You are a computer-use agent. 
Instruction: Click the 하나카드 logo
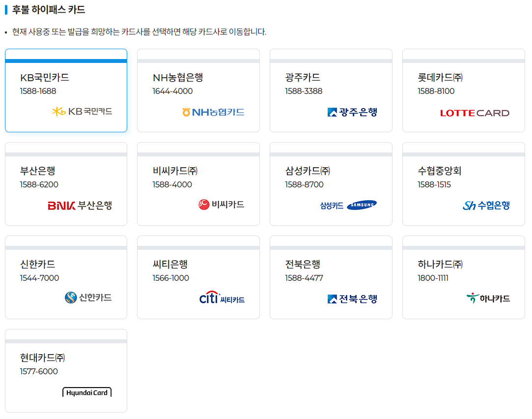[488, 298]
